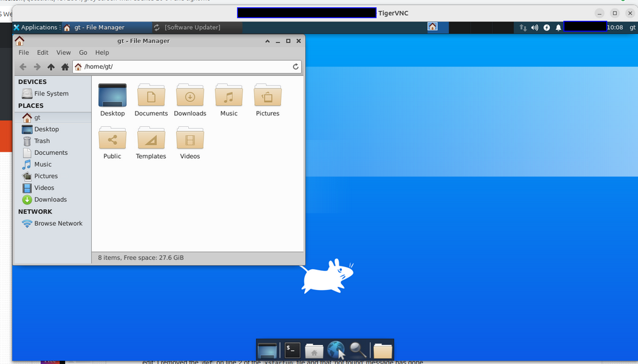Viewport: 638px width, 364px height.
Task: Open the Help menu
Action: click(x=102, y=52)
